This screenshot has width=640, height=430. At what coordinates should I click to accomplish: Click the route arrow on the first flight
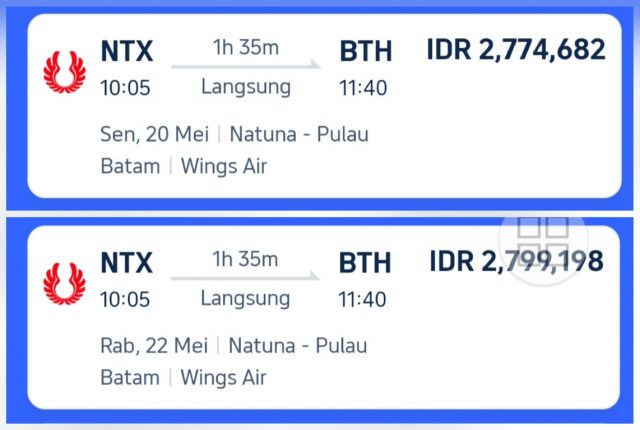click(246, 64)
